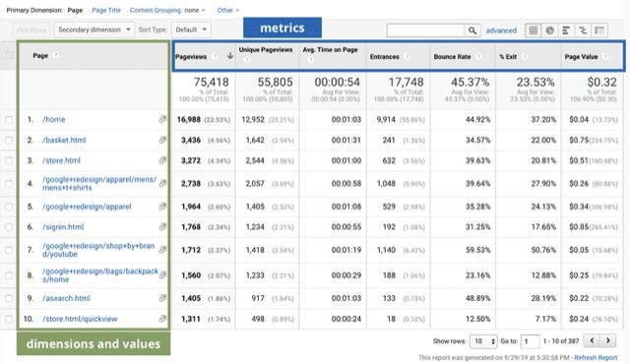The width and height of the screenshot is (630, 364).
Task: Switch to data table view icon
Action: (x=534, y=30)
